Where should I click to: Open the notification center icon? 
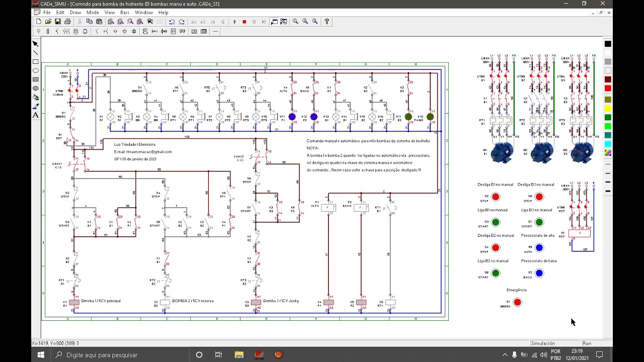(599, 355)
